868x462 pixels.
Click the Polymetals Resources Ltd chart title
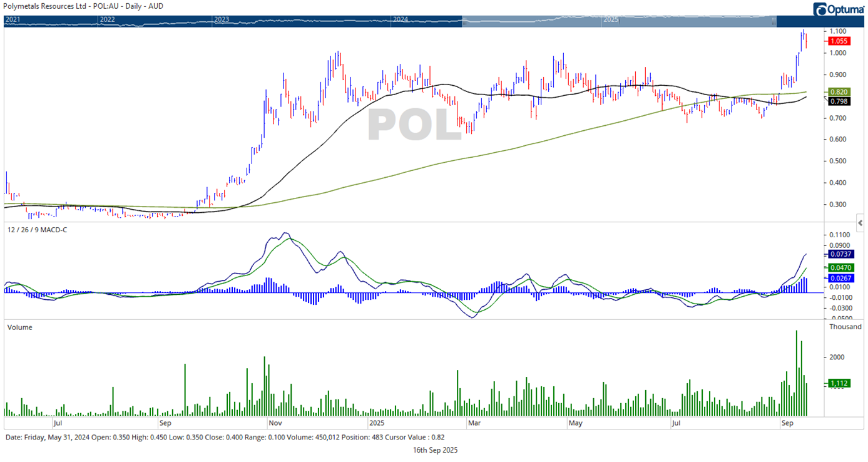[x=81, y=6]
